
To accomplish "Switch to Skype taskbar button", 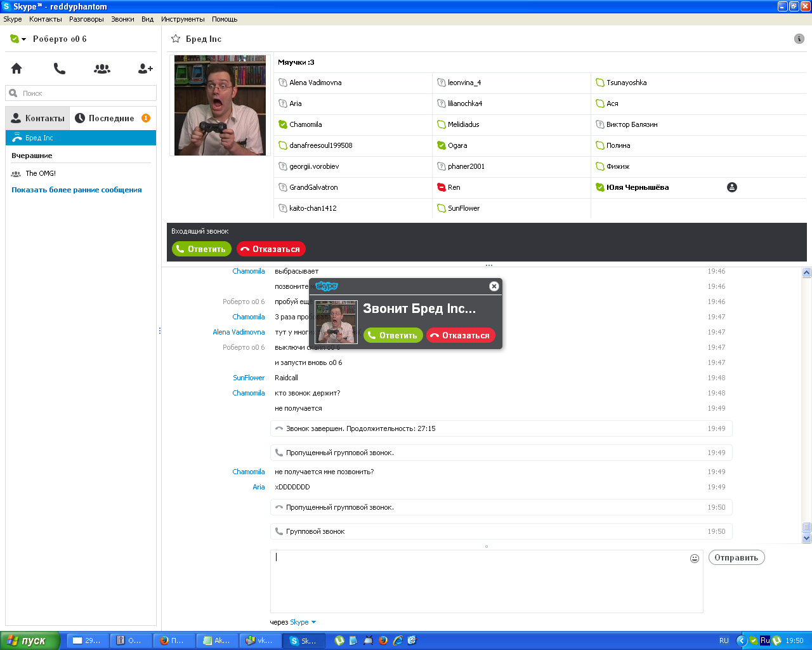I will (x=305, y=640).
